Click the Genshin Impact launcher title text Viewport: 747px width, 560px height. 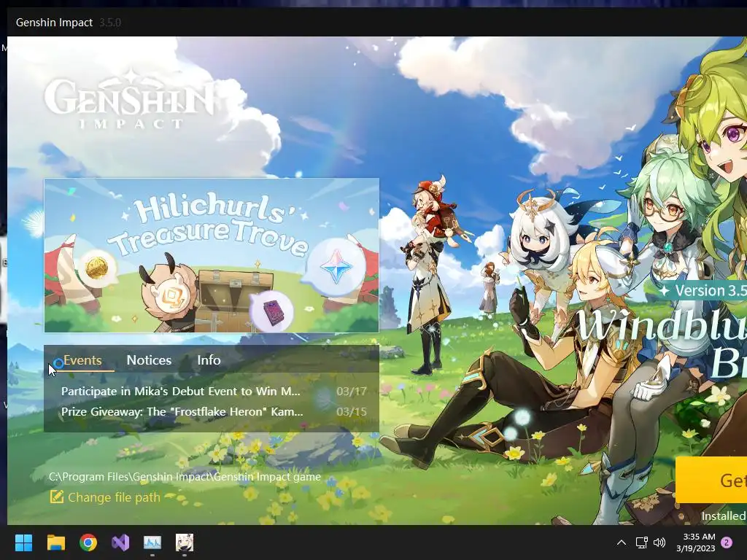tap(54, 23)
